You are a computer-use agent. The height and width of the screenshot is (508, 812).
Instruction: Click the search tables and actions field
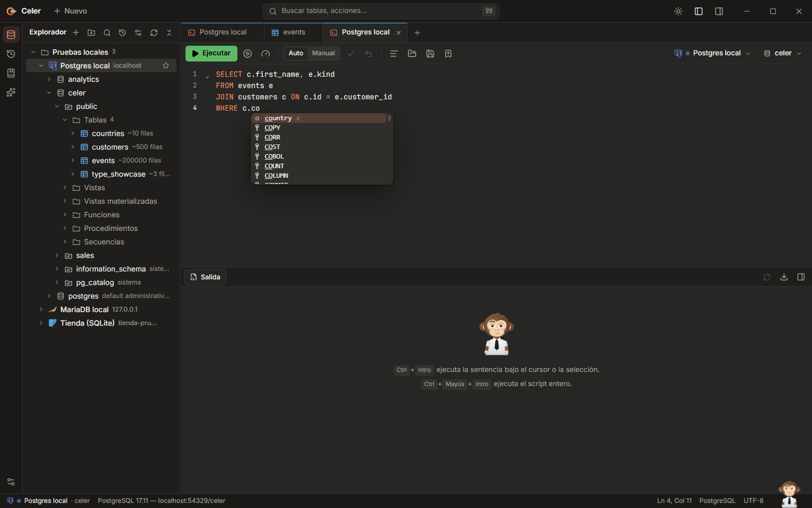(381, 11)
